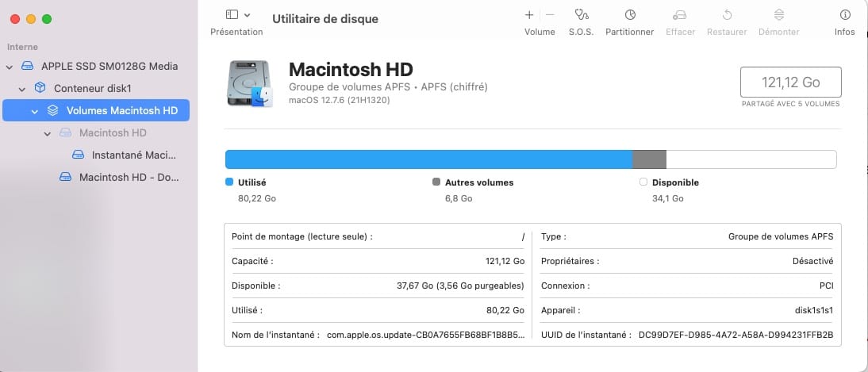The height and width of the screenshot is (372, 868).
Task: Click the Effacer disk erase icon
Action: tap(680, 15)
